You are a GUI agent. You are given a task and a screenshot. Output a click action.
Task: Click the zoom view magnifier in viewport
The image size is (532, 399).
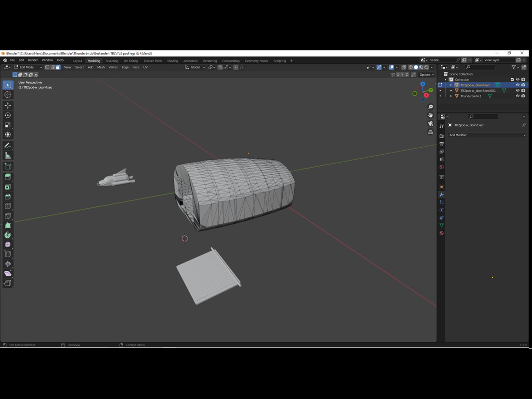click(431, 107)
